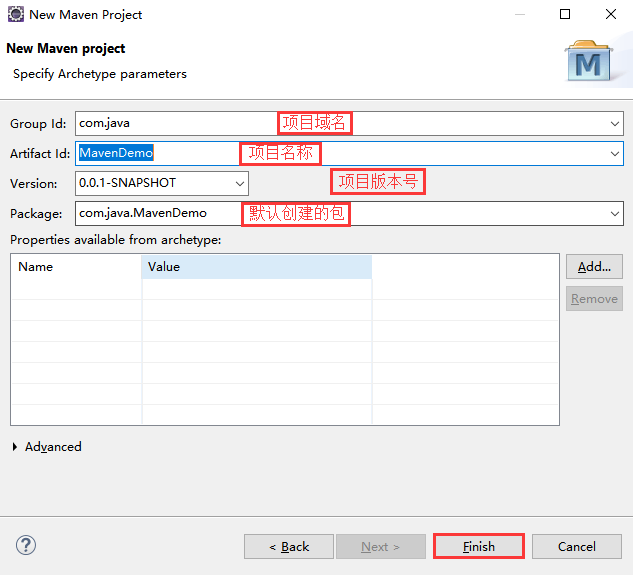Open the Package dropdown arrow
633x575 pixels.
(x=614, y=214)
